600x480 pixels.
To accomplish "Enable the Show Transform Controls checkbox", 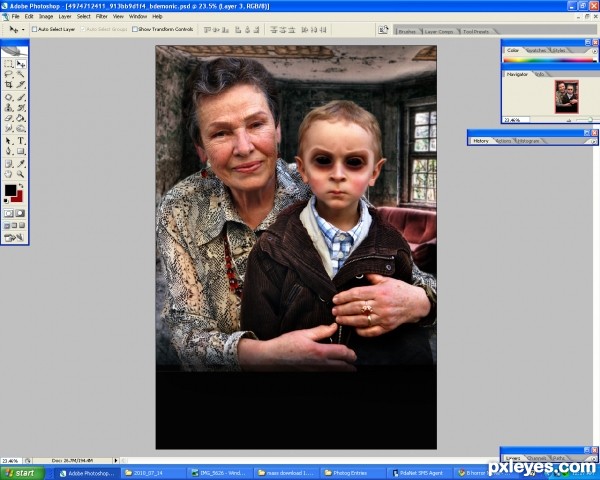I will pos(135,29).
